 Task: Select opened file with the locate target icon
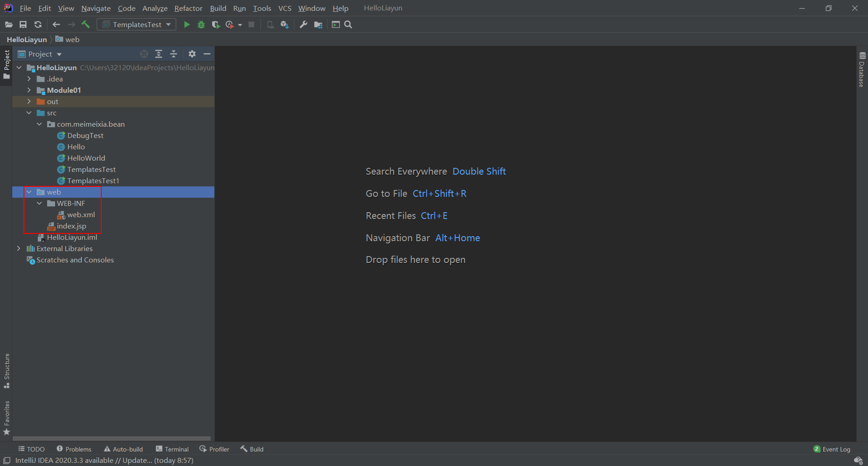[x=144, y=54]
